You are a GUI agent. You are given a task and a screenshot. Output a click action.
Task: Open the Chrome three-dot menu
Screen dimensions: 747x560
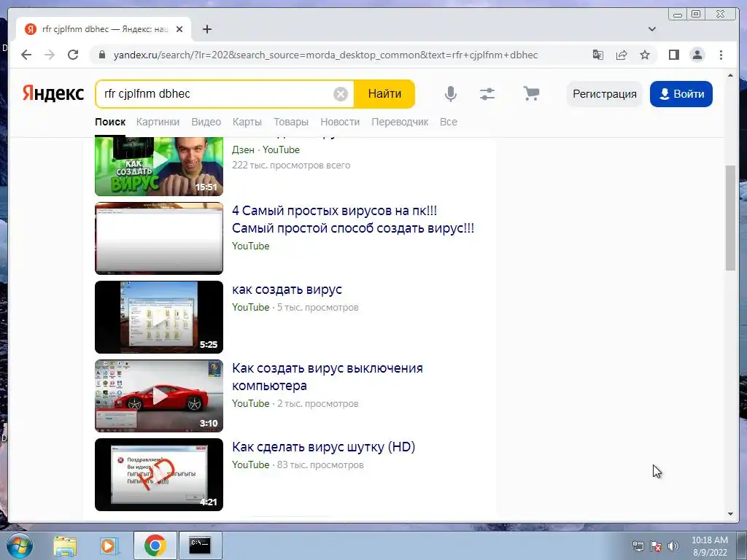click(x=721, y=55)
